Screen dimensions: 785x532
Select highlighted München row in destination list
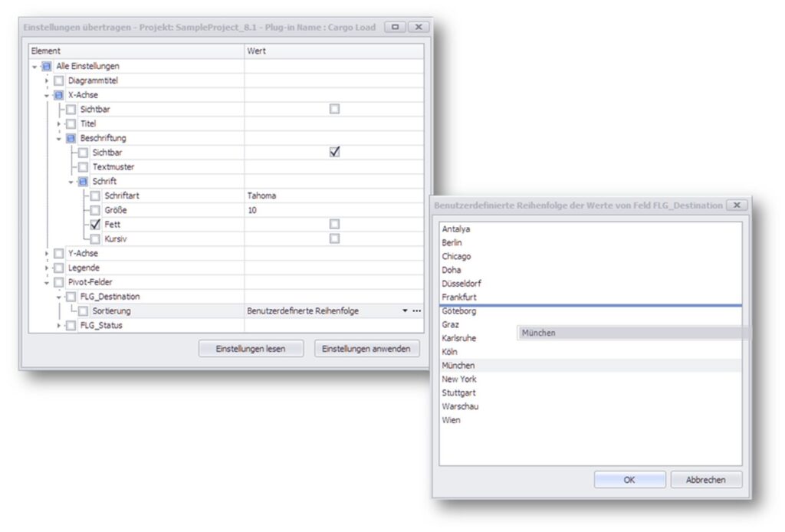(591, 366)
